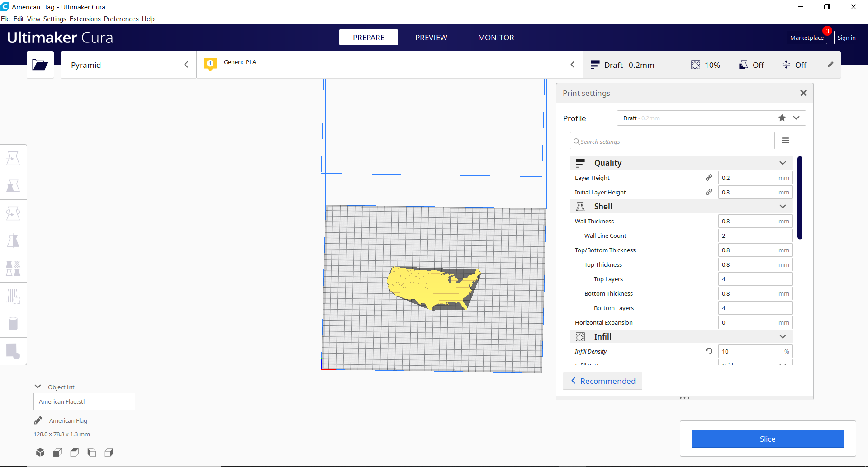Image resolution: width=868 pixels, height=467 pixels.
Task: Open Per Model Settings tool
Action: pos(13,269)
